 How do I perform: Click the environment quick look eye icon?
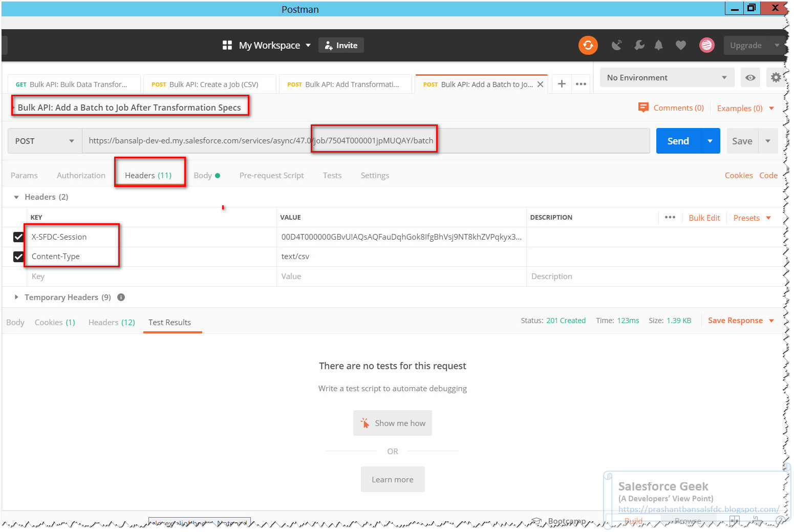[x=750, y=78]
